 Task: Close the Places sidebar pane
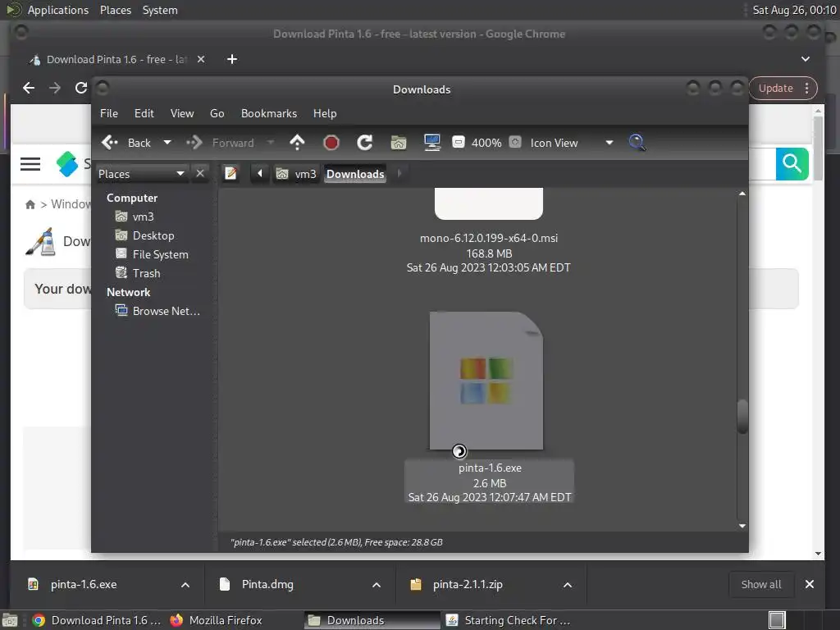pyautogui.click(x=200, y=174)
